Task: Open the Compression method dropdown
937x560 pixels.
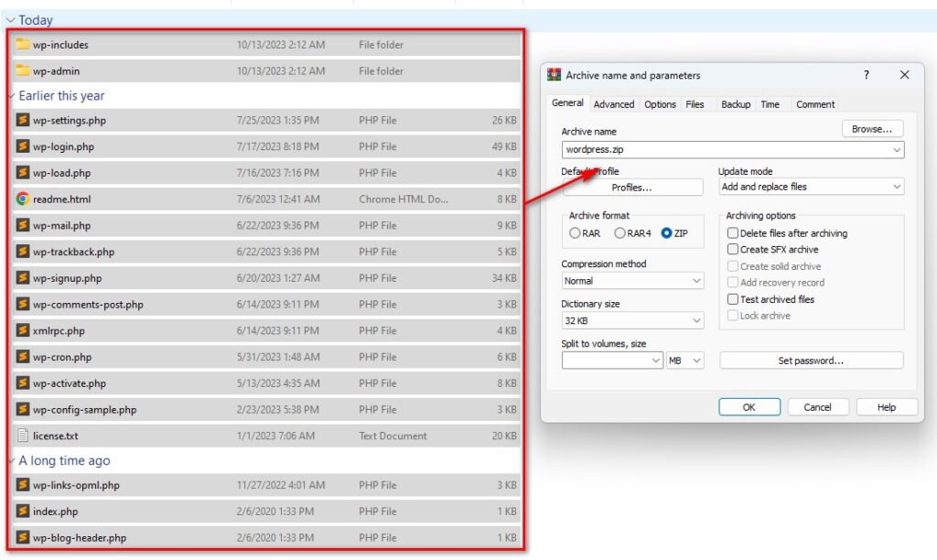Action: coord(632,280)
